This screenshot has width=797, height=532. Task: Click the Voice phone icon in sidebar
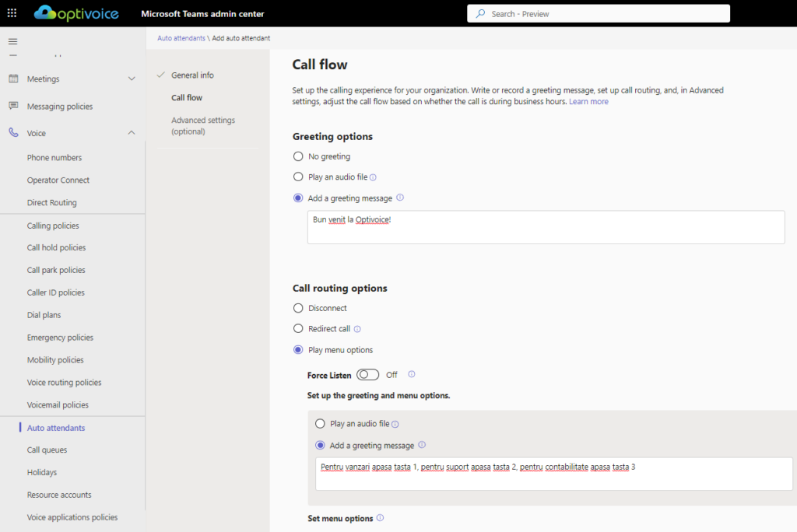[x=13, y=133]
